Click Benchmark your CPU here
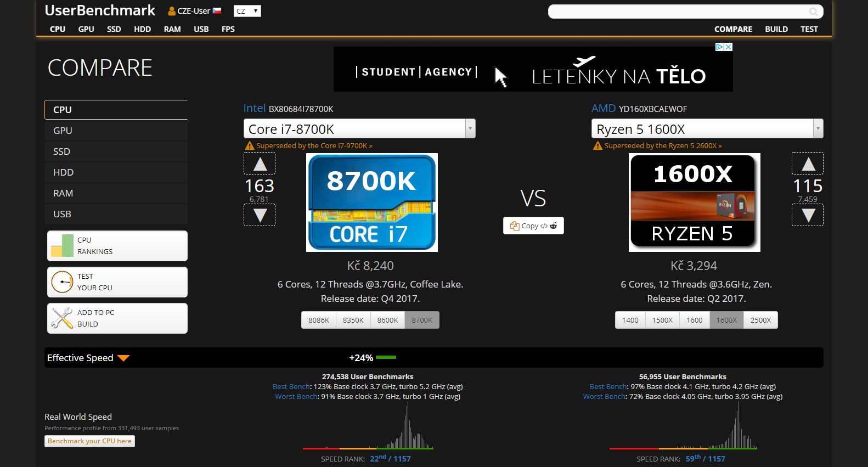 [89, 441]
